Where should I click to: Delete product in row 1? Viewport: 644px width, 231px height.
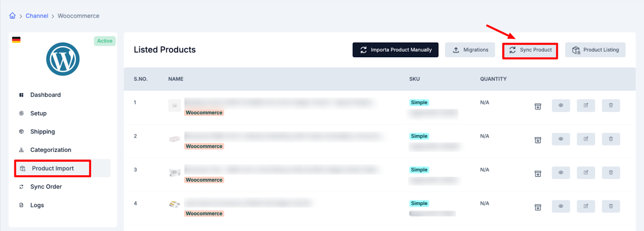(x=611, y=106)
